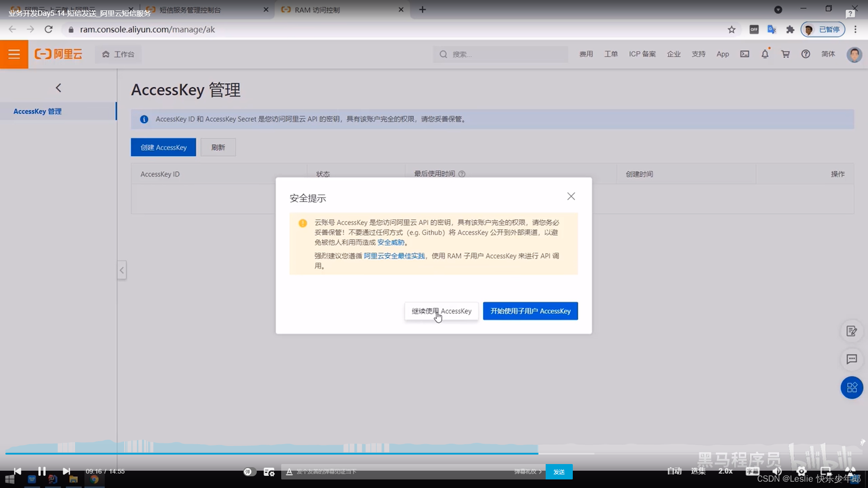The height and width of the screenshot is (488, 868).
Task: Open the 费用 menu
Action: (x=586, y=54)
